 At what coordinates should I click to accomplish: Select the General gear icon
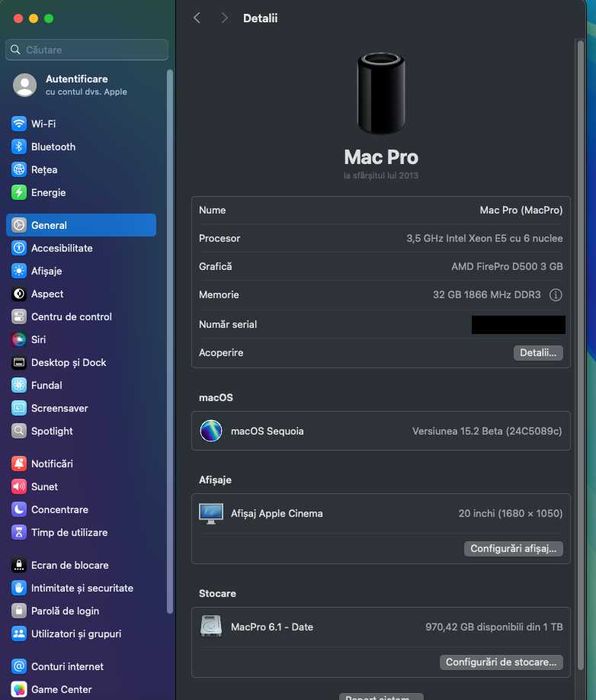19,225
